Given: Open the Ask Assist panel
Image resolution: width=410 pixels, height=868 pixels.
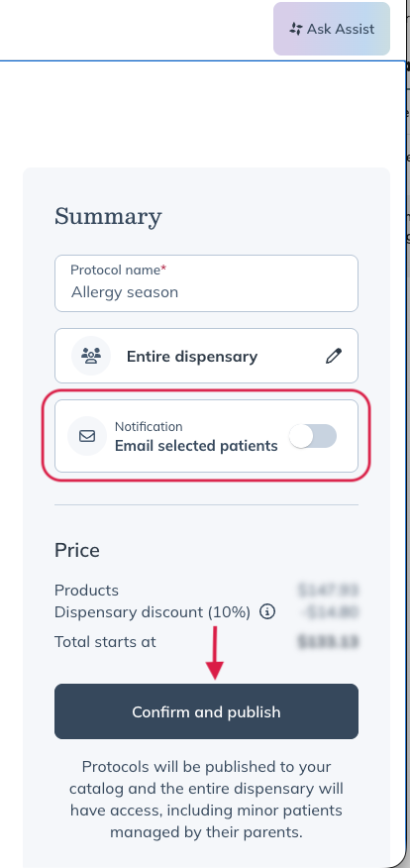Looking at the screenshot, I should point(332,29).
